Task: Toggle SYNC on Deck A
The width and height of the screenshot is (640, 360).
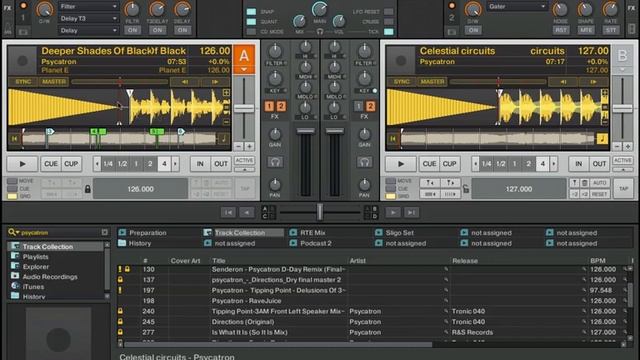Action: pos(23,82)
